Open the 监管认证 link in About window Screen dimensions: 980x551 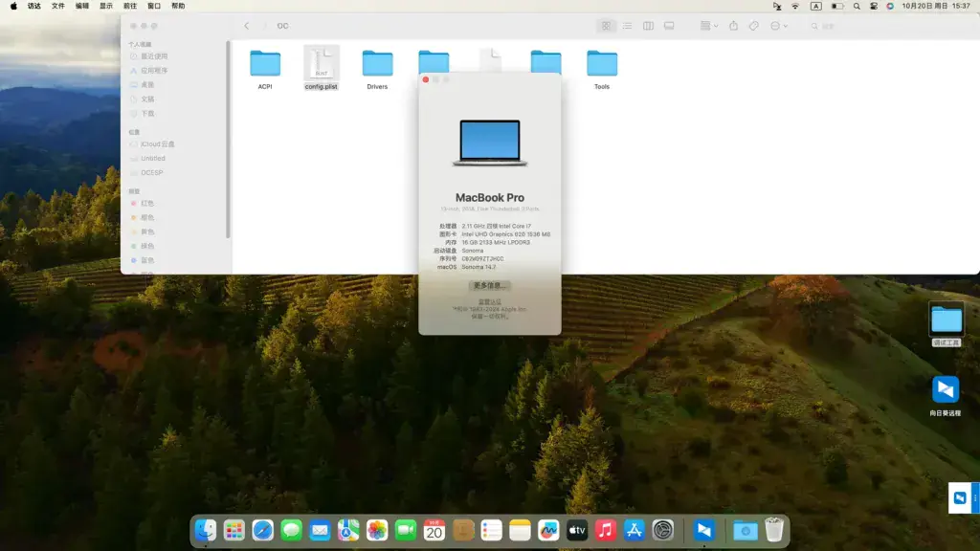pos(489,301)
